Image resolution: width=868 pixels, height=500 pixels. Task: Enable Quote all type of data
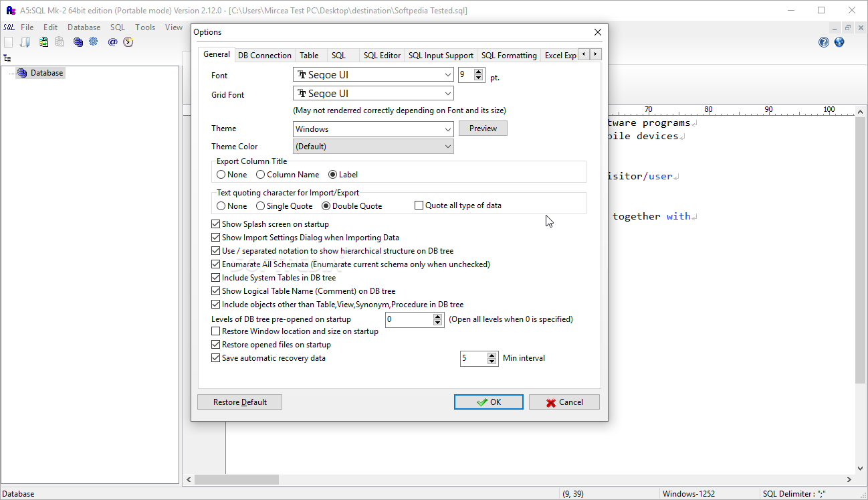click(458, 205)
